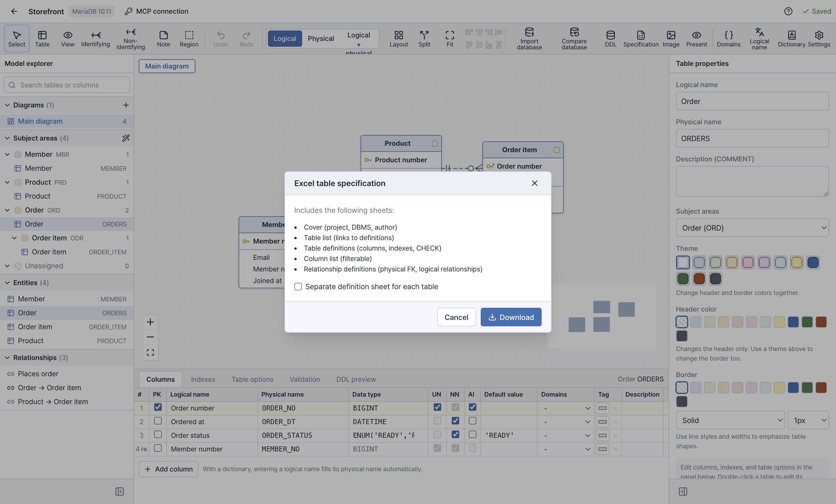Viewport: 836px width, 504px height.
Task: Collapse the Entities section
Action: 7,282
